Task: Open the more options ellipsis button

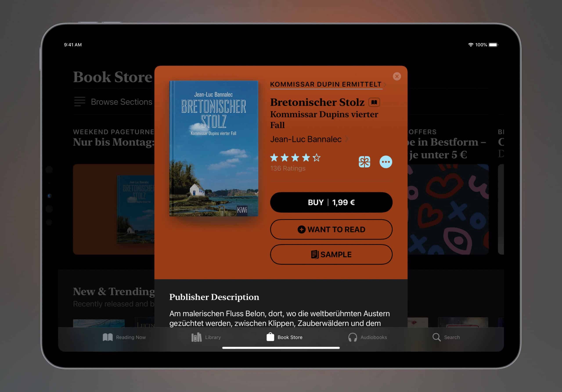Action: [386, 162]
